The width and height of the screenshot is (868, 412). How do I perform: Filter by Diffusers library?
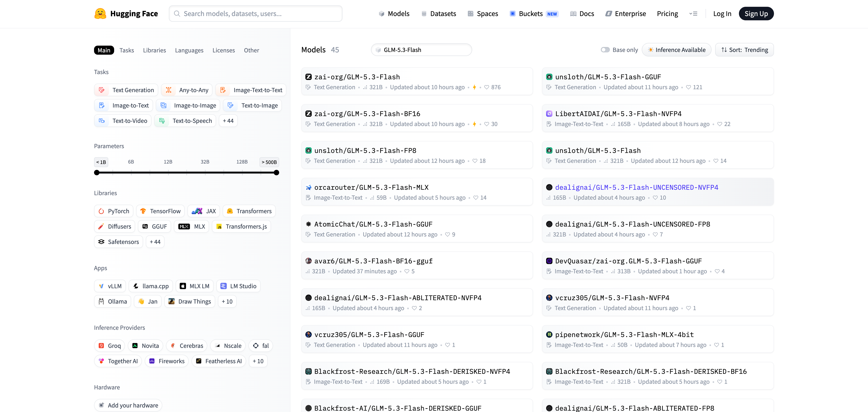(115, 226)
